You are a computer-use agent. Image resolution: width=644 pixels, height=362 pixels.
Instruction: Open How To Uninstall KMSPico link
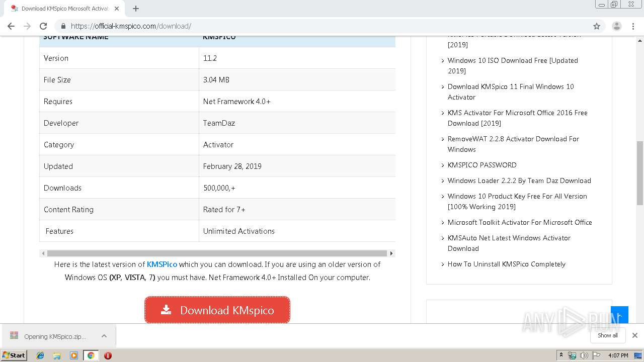(507, 264)
